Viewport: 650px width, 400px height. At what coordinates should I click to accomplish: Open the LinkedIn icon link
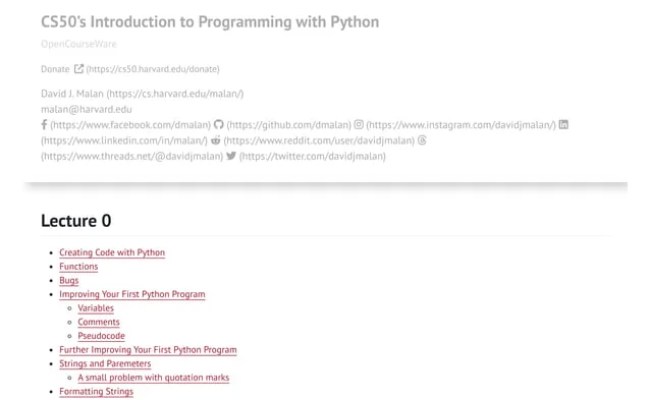point(563,124)
